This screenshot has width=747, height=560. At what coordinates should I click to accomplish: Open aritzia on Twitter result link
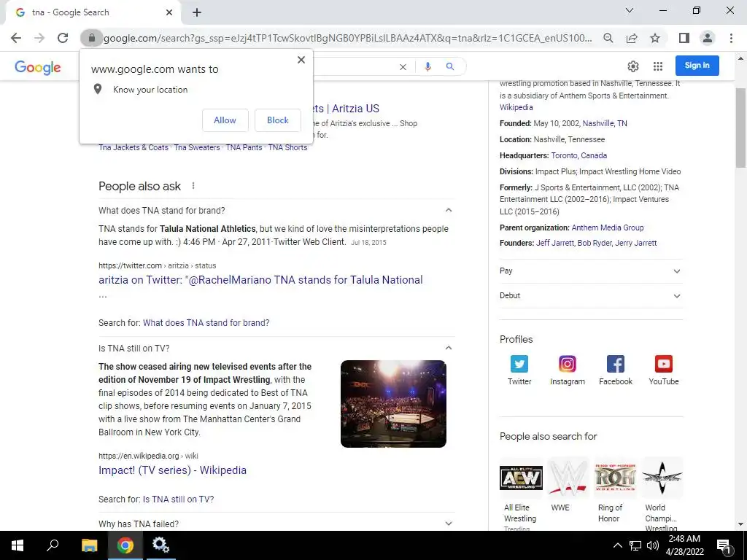[x=260, y=280]
